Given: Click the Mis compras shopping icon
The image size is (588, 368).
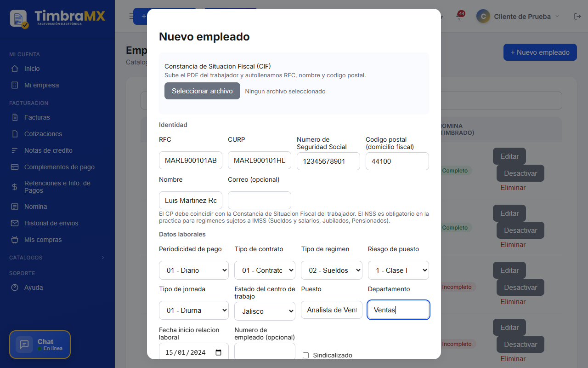Looking at the screenshot, I should click(15, 240).
